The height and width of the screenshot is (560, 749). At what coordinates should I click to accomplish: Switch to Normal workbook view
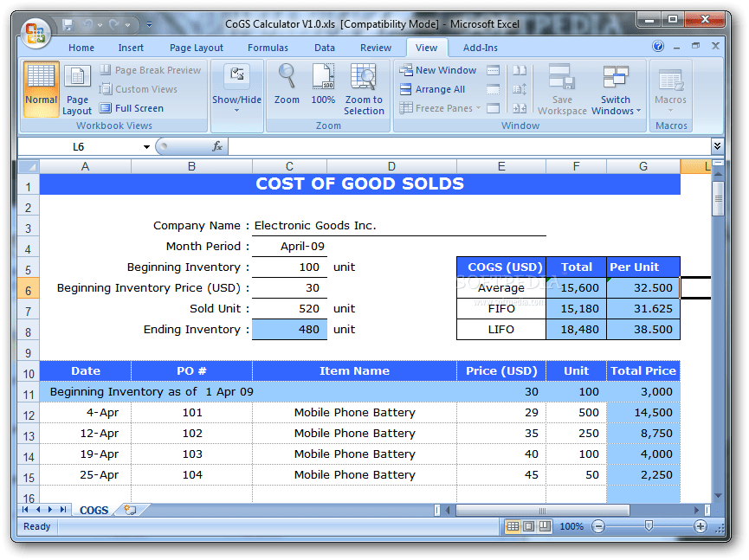41,88
